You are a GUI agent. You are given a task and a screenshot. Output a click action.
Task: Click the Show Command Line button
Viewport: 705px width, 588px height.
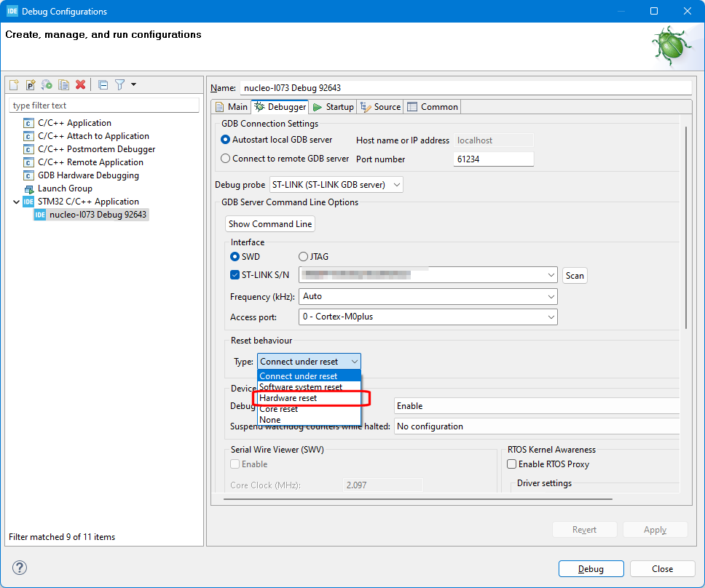point(269,223)
